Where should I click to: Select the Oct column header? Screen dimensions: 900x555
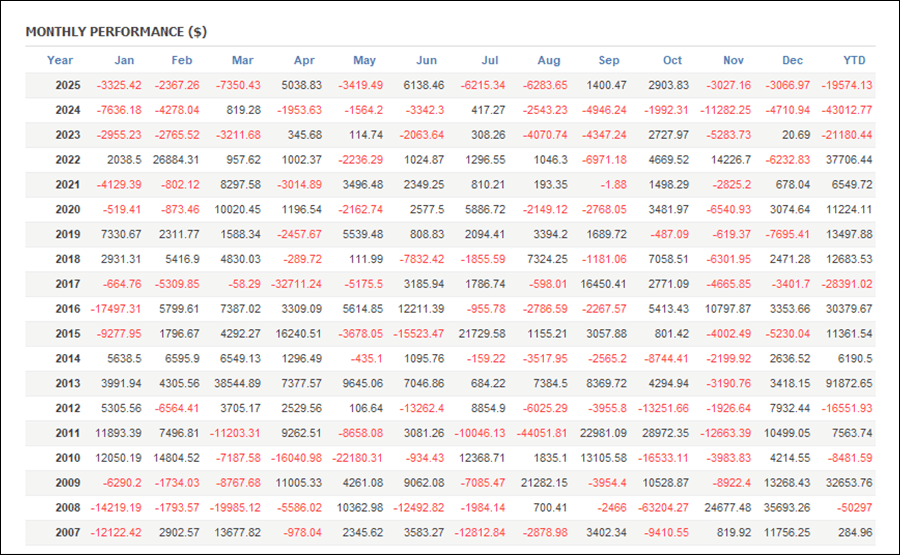tap(671, 60)
